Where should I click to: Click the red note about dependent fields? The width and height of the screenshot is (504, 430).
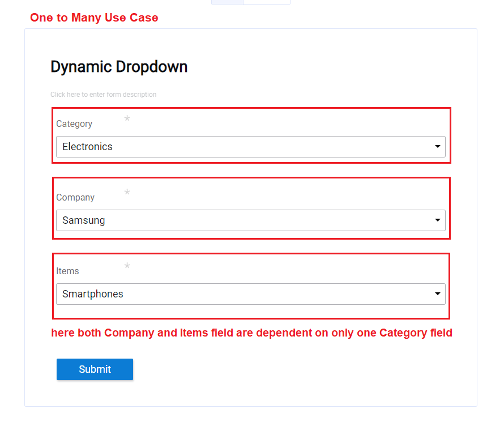tap(251, 333)
